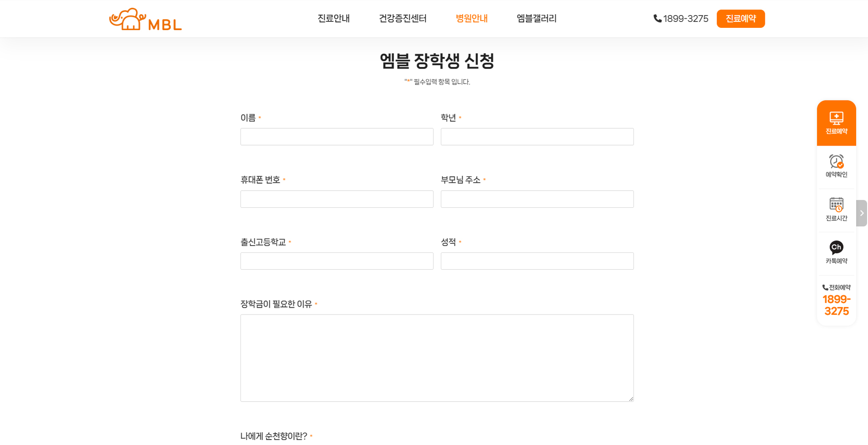
Task: Click the MBL elephant logo
Action: pyautogui.click(x=145, y=19)
